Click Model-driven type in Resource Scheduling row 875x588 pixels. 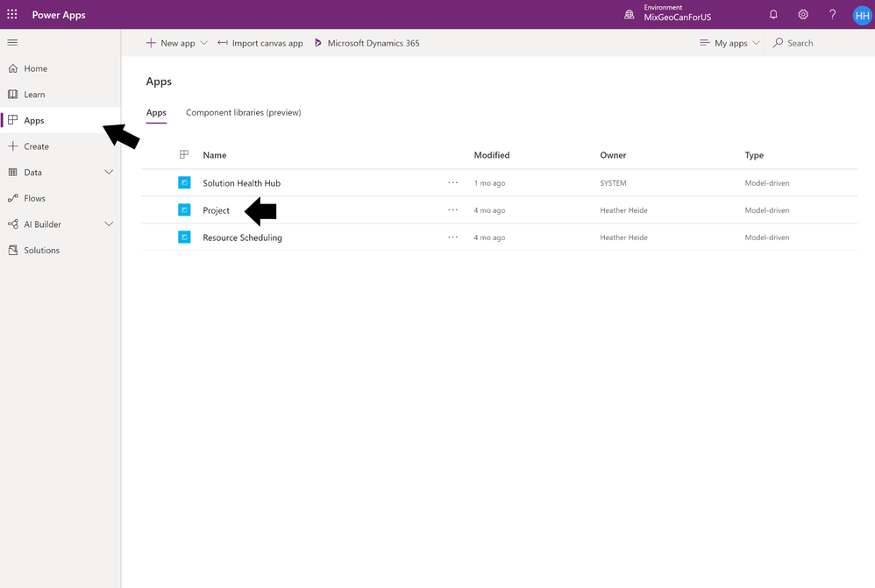click(x=767, y=237)
